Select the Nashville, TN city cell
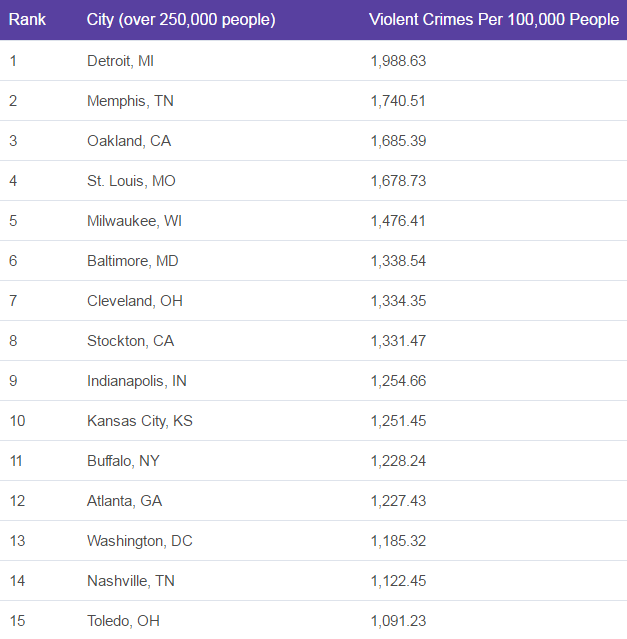 [x=130, y=581]
